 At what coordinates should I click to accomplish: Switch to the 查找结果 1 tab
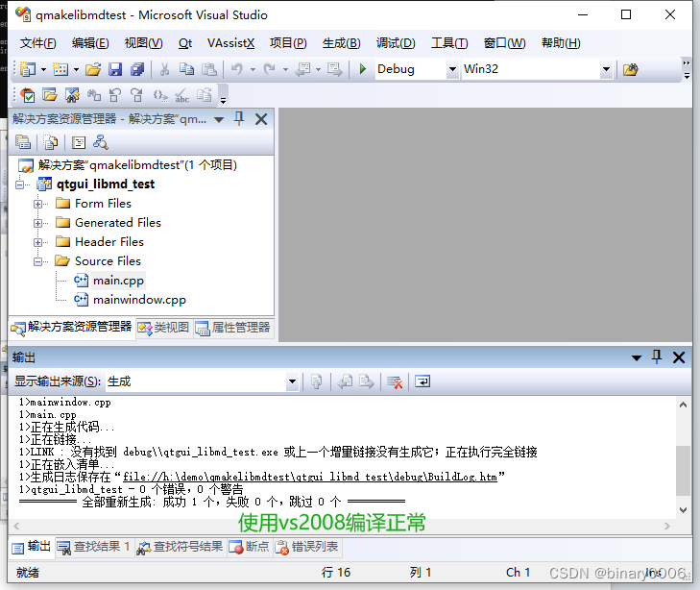(94, 547)
